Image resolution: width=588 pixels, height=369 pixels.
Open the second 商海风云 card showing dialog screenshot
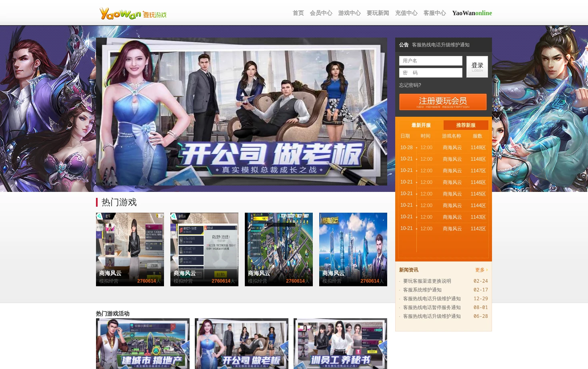coord(204,249)
